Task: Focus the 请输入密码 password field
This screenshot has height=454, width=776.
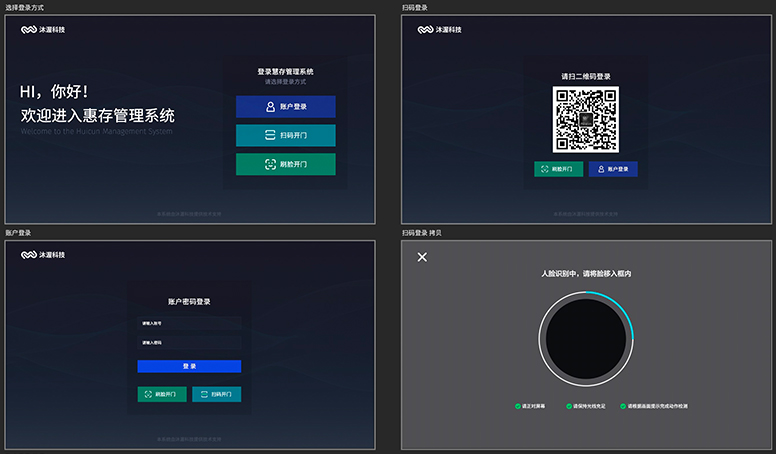Action: [x=189, y=343]
